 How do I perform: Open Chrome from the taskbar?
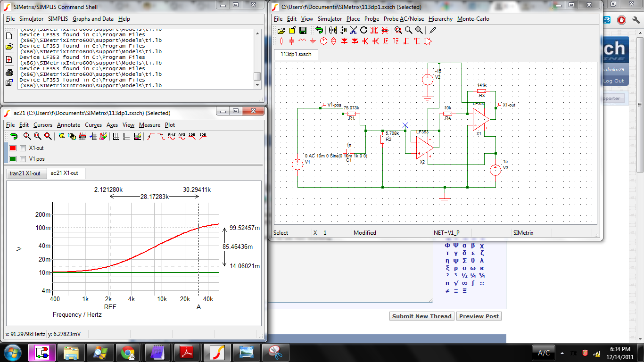(127, 353)
